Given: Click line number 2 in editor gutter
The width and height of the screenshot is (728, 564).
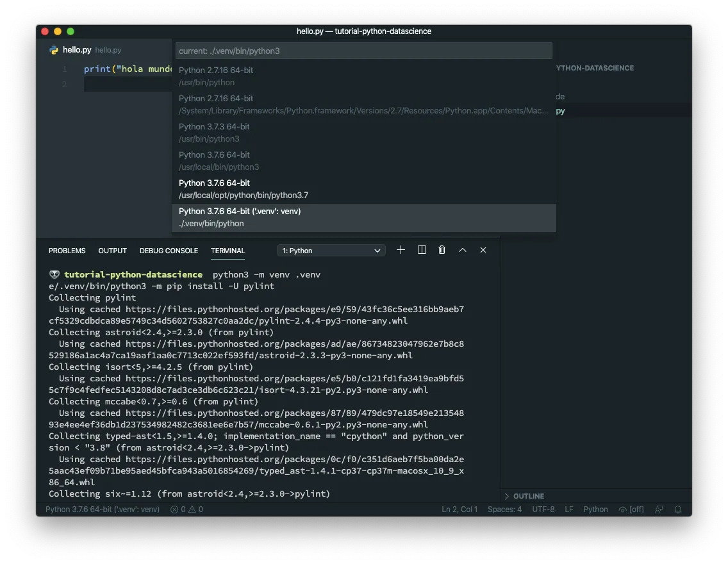Looking at the screenshot, I should coord(65,85).
